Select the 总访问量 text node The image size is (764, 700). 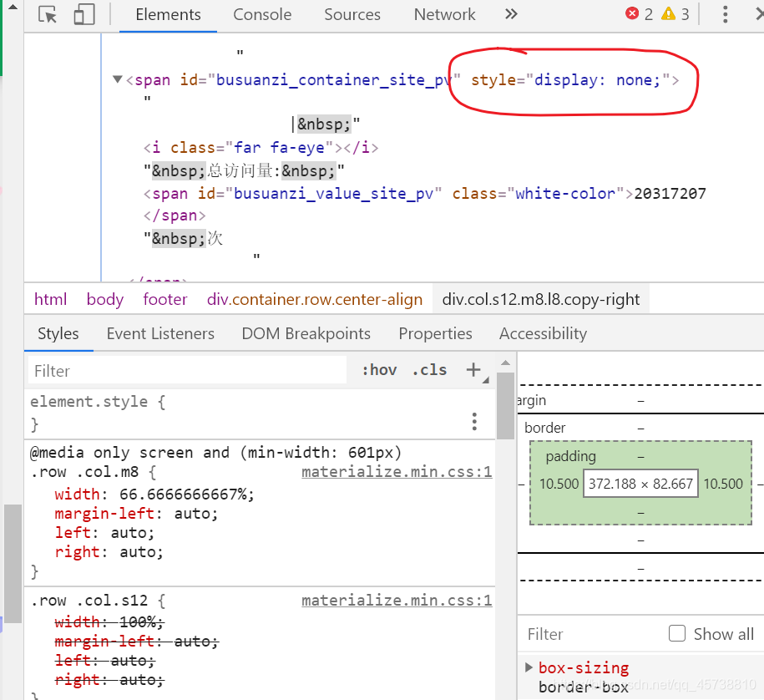tap(244, 171)
